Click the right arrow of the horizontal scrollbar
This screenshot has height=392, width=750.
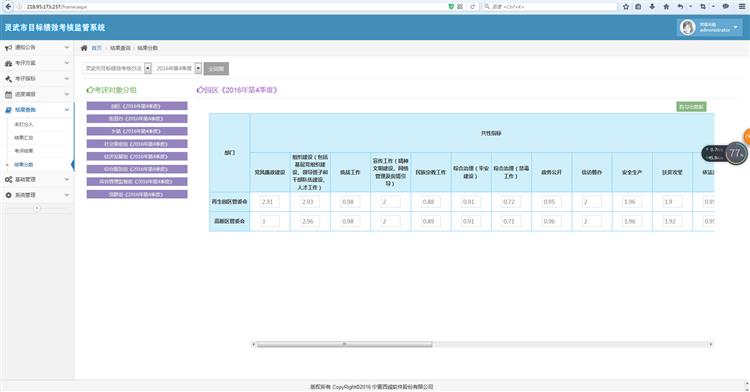coord(711,344)
